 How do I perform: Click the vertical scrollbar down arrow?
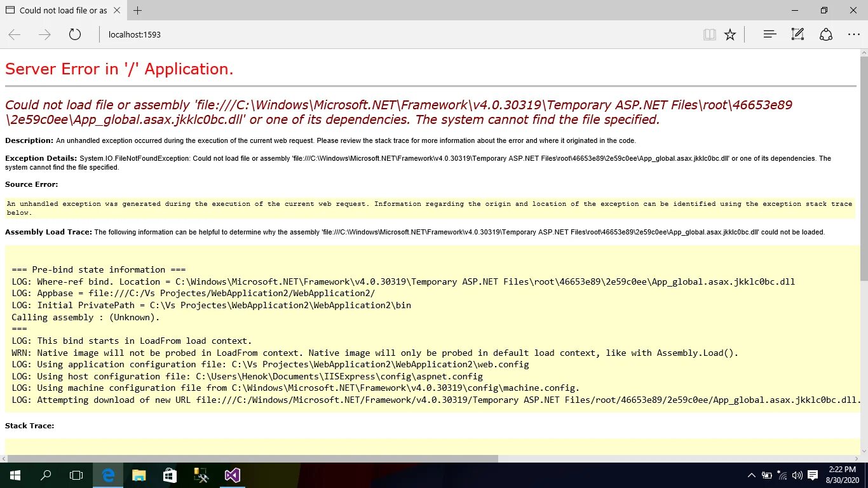[x=864, y=450]
